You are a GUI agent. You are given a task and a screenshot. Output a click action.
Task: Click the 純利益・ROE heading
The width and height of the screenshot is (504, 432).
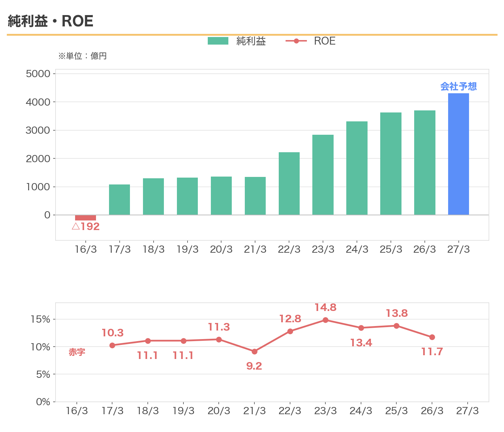50,21
